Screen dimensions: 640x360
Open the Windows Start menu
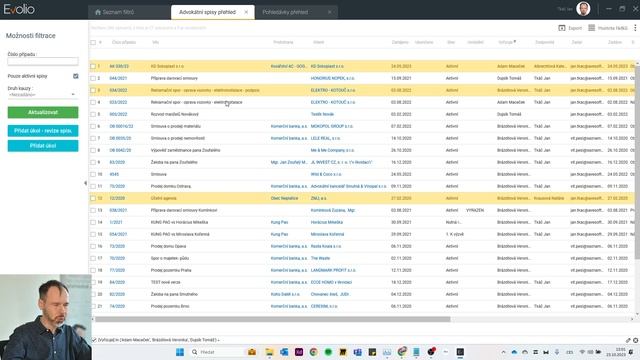(180, 352)
